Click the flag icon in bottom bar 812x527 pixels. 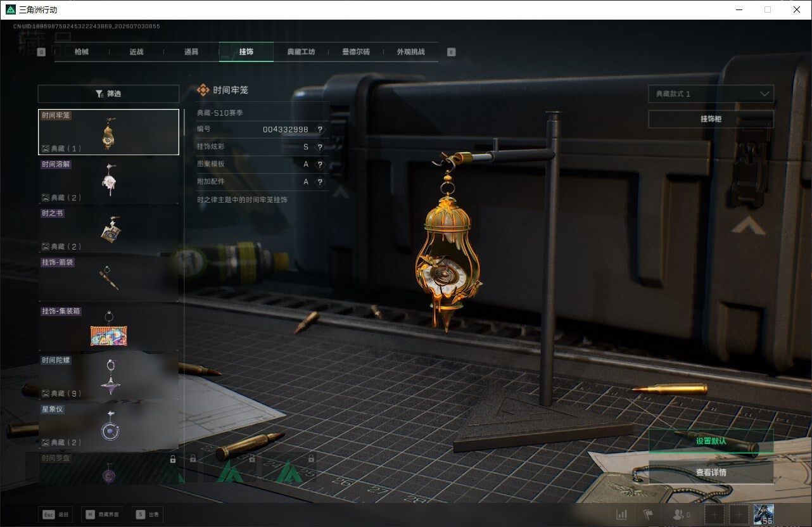click(x=647, y=514)
